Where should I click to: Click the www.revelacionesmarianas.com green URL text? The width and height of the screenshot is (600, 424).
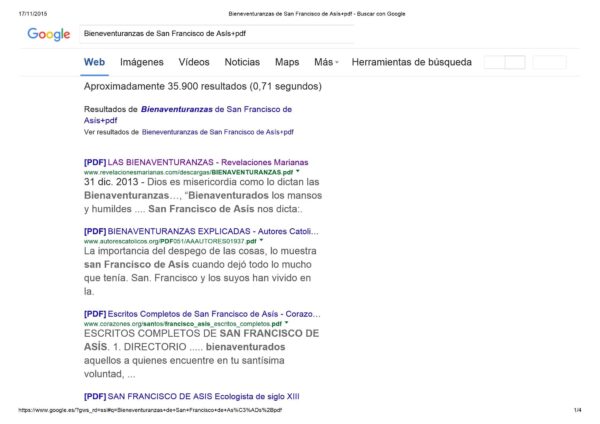(189, 172)
